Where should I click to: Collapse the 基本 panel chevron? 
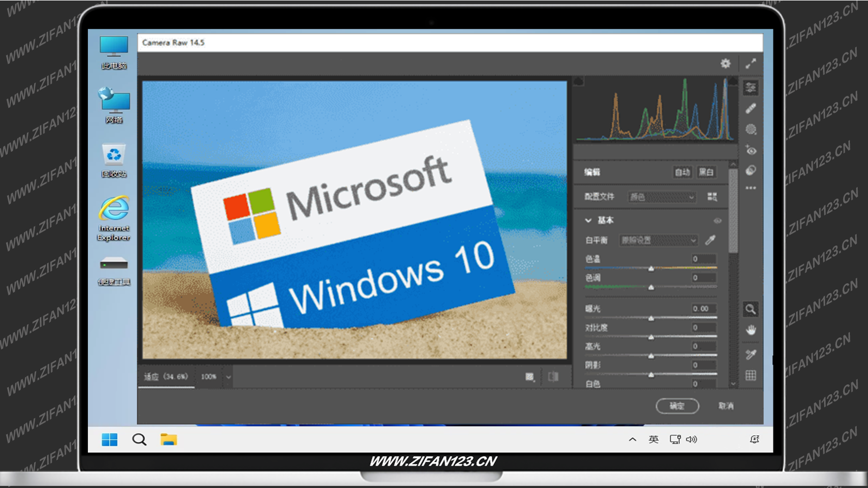click(588, 221)
